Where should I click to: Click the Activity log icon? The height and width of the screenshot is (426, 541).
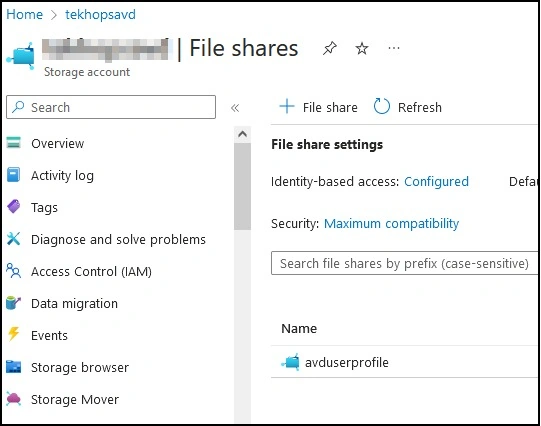point(13,175)
